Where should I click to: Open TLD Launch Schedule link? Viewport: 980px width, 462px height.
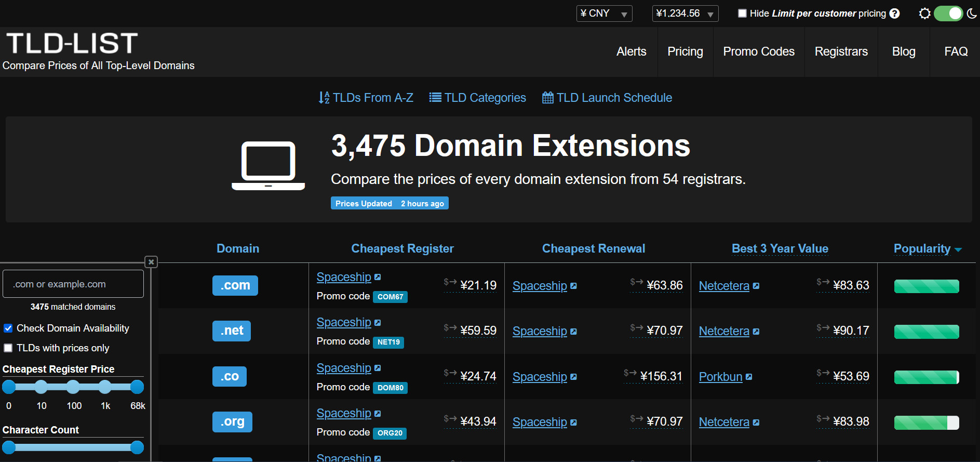[x=607, y=98]
